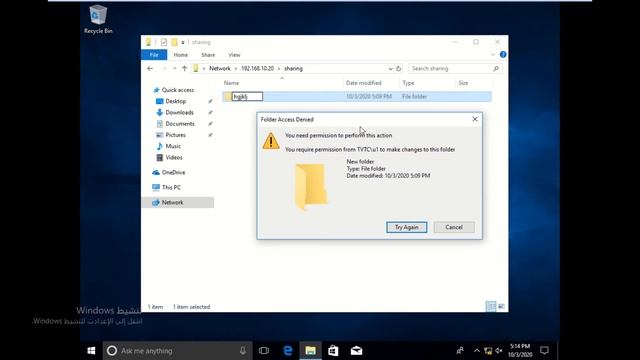Image resolution: width=640 pixels, height=360 pixels.
Task: Open Videos in the navigation pane
Action: pos(174,158)
